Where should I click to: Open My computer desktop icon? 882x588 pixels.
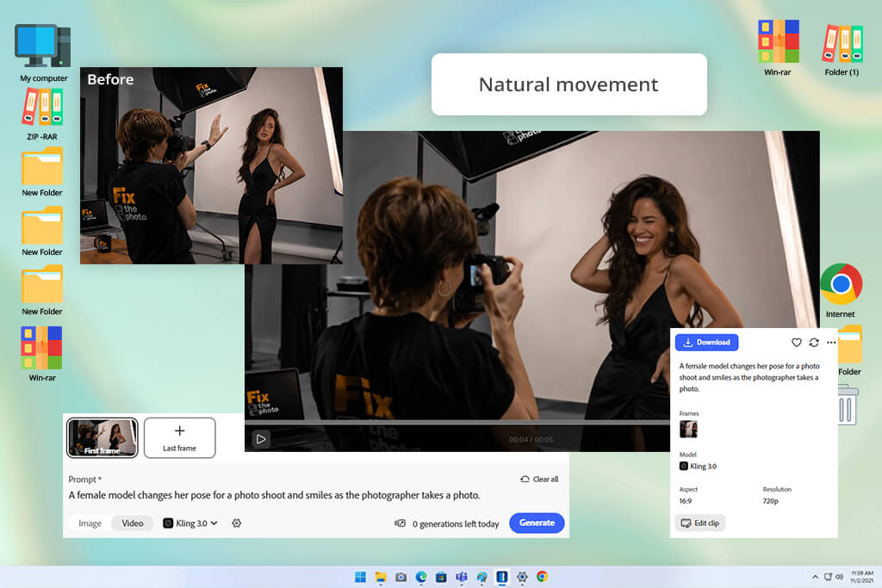coord(43,53)
